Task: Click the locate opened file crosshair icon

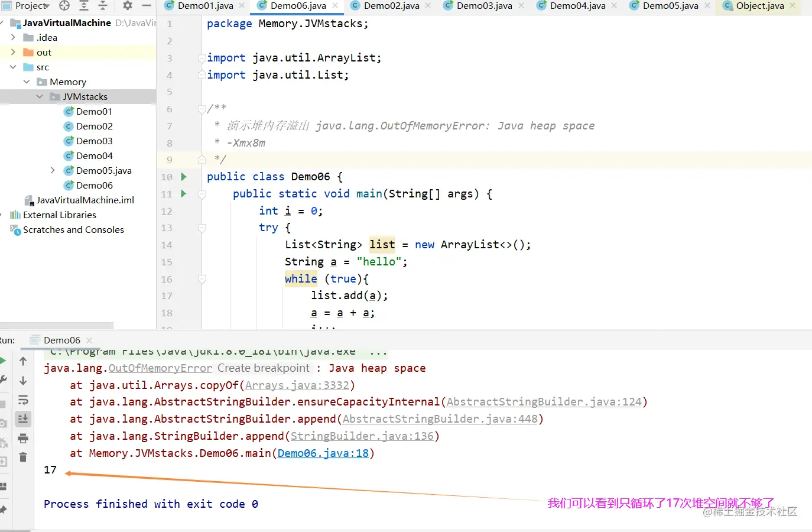Action: (x=64, y=5)
